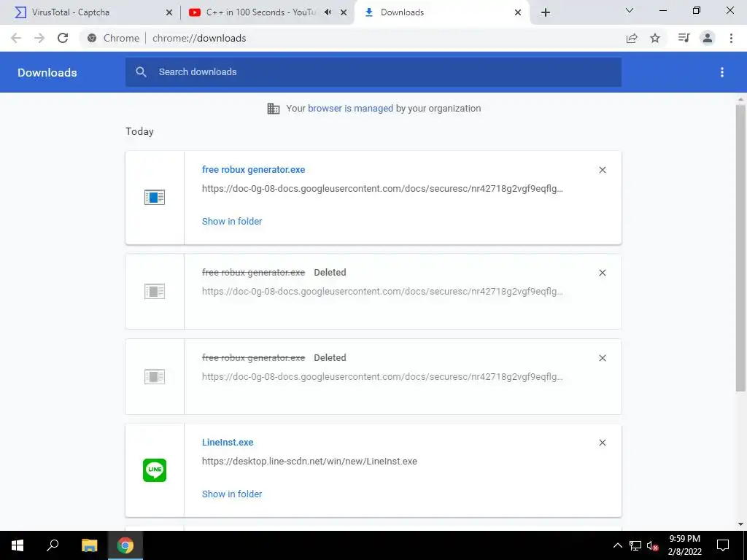Open the Windows Start menu
The width and height of the screenshot is (747, 560).
(x=18, y=545)
